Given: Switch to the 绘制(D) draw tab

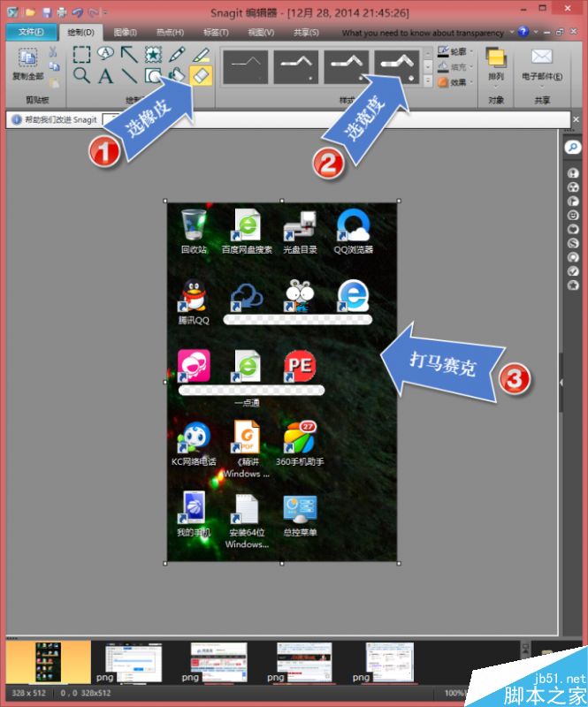Looking at the screenshot, I should tap(80, 32).
